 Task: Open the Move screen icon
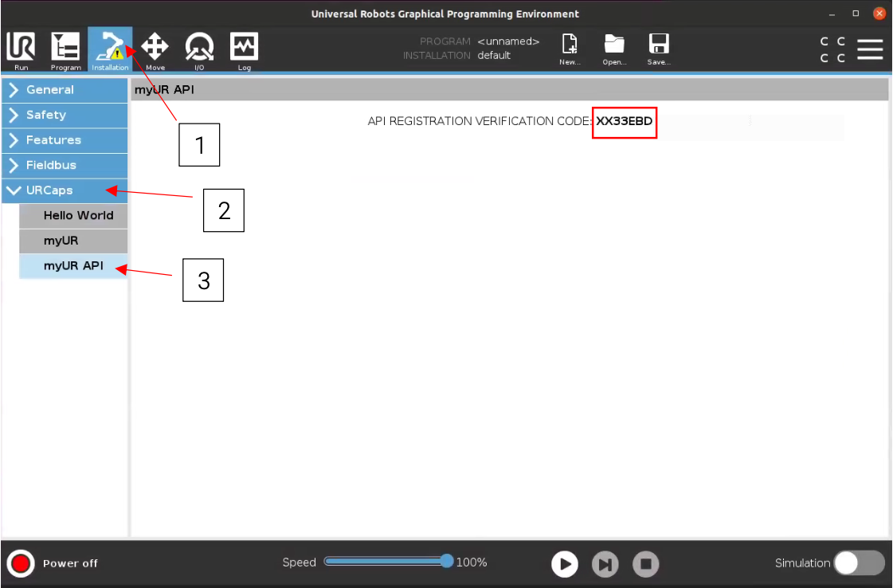point(155,48)
